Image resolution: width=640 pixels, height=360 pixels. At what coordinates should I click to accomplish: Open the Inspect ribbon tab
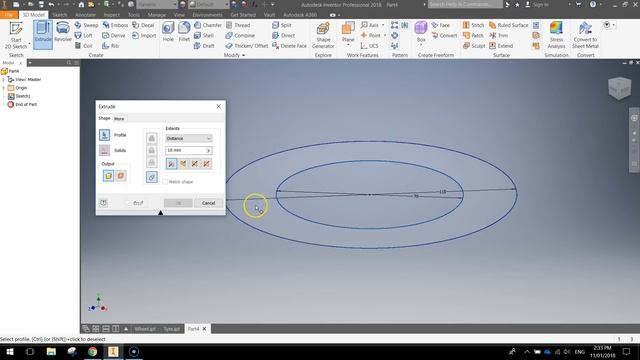coord(111,15)
